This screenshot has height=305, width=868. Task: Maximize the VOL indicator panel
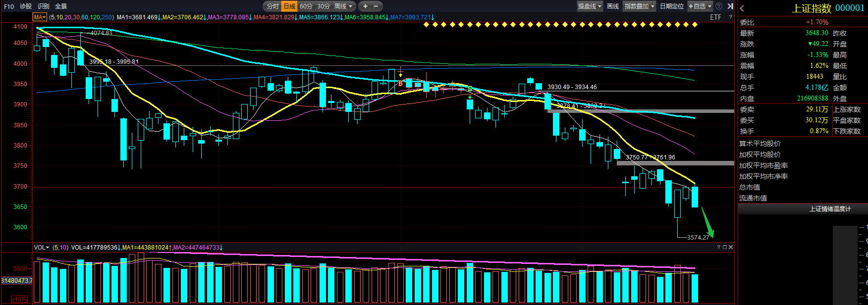[725, 247]
